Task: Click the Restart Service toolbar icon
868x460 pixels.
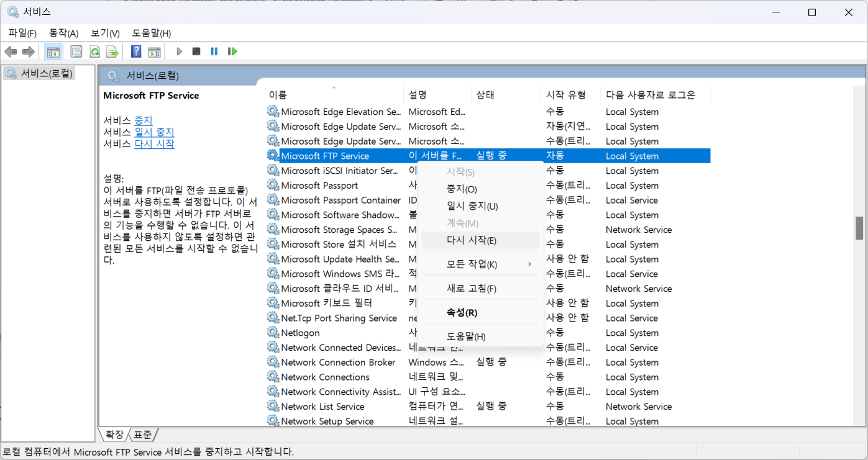Action: pyautogui.click(x=232, y=52)
